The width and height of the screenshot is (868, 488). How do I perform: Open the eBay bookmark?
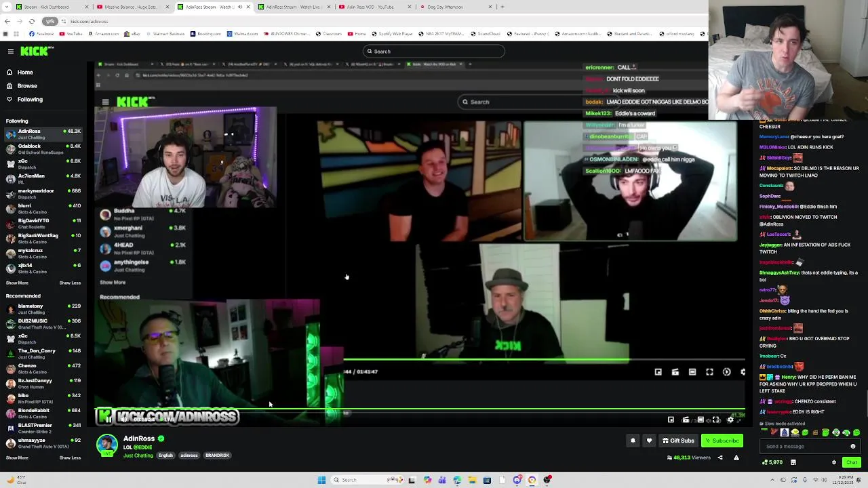(134, 34)
